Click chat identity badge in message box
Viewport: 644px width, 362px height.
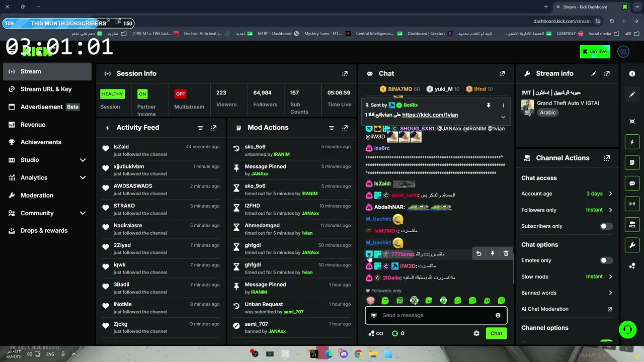pos(374,315)
